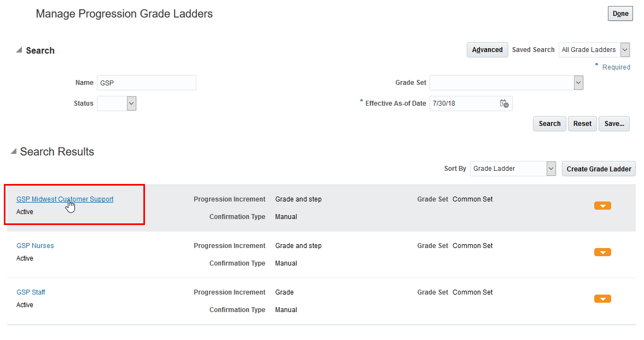
Task: Expand the Grade Set dropdown
Action: (578, 83)
